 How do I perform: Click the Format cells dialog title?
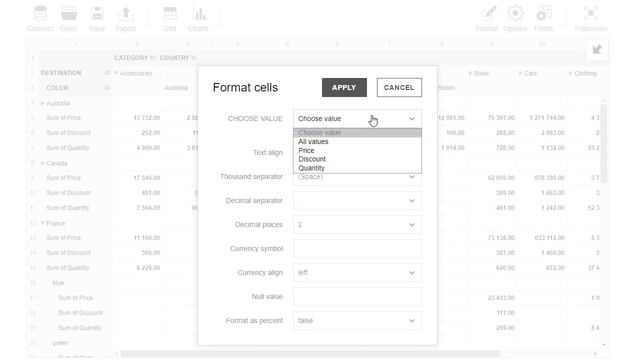(x=245, y=87)
